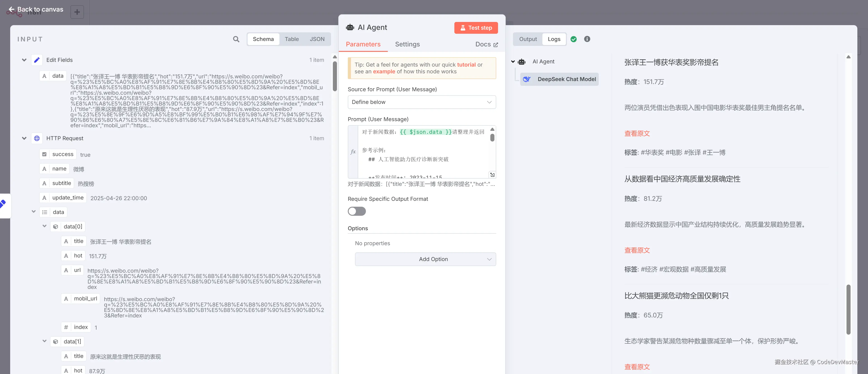Viewport: 868px width, 374px height.
Task: Click the AI Agent robot icon in logs
Action: (522, 62)
